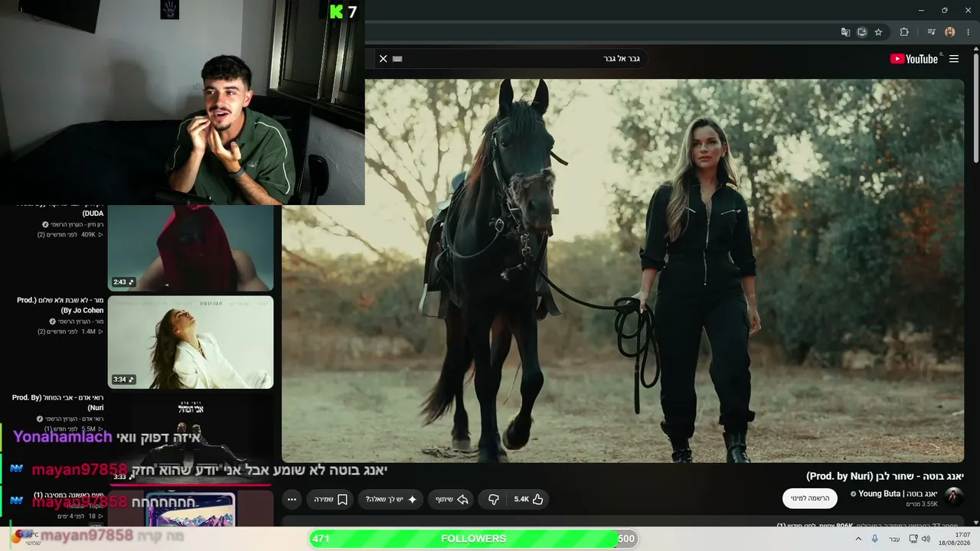Click the main video player frame
This screenshot has height=551, width=980.
coord(623,271)
